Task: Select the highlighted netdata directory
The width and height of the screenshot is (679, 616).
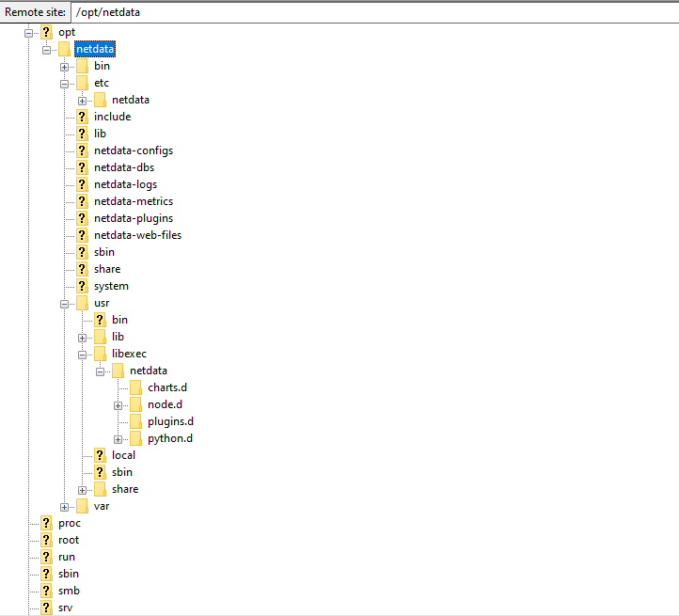Action: [95, 49]
